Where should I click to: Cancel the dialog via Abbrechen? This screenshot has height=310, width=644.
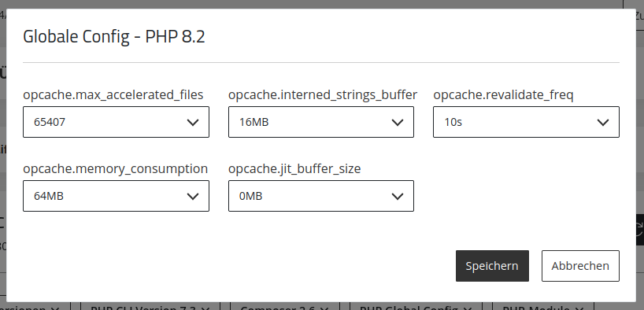(x=580, y=266)
